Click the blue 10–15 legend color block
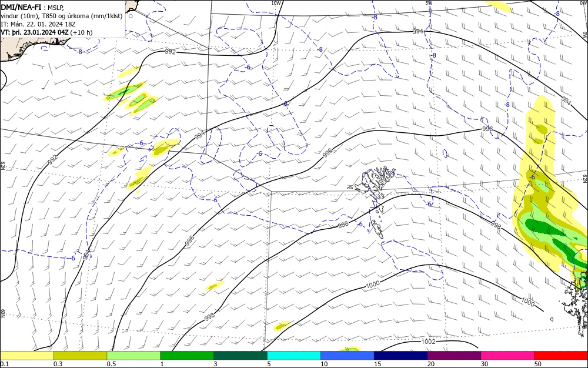This screenshot has height=368, width=588. [348, 356]
